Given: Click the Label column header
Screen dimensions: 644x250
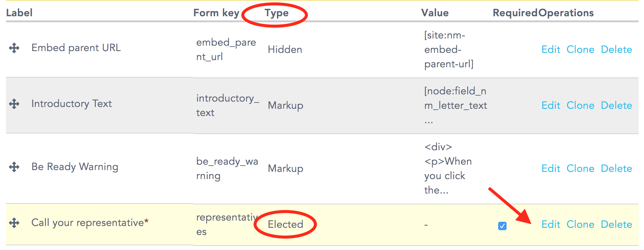Looking at the screenshot, I should (x=19, y=13).
